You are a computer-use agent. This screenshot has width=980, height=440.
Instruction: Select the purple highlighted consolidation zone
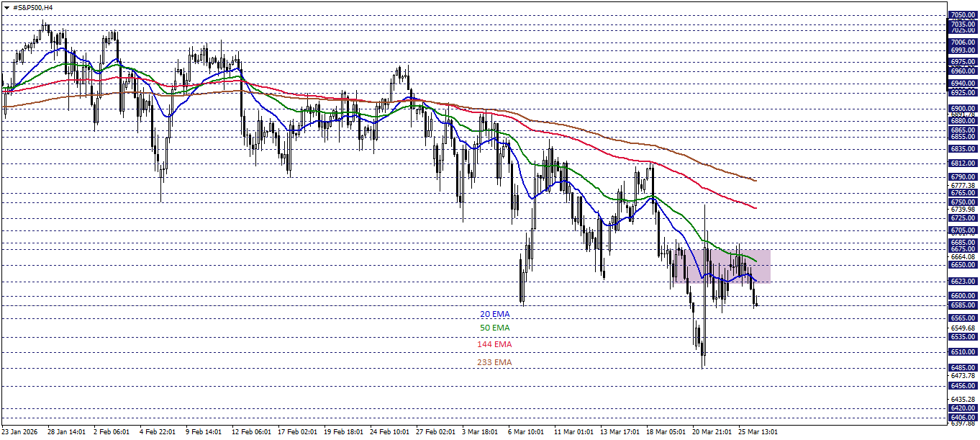[723, 268]
